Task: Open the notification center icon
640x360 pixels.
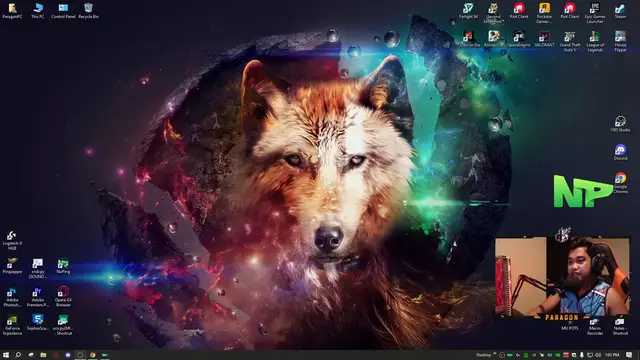Action: point(629,355)
